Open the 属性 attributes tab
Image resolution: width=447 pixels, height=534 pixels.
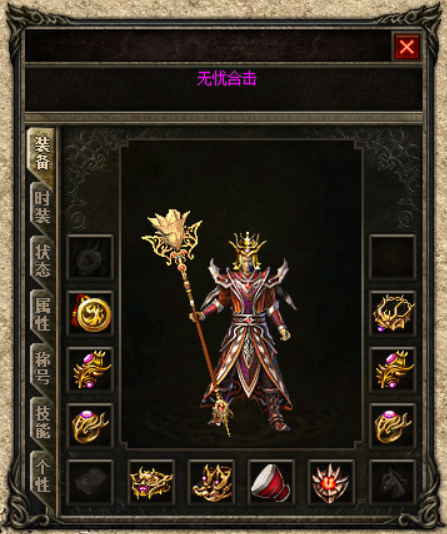(x=42, y=314)
